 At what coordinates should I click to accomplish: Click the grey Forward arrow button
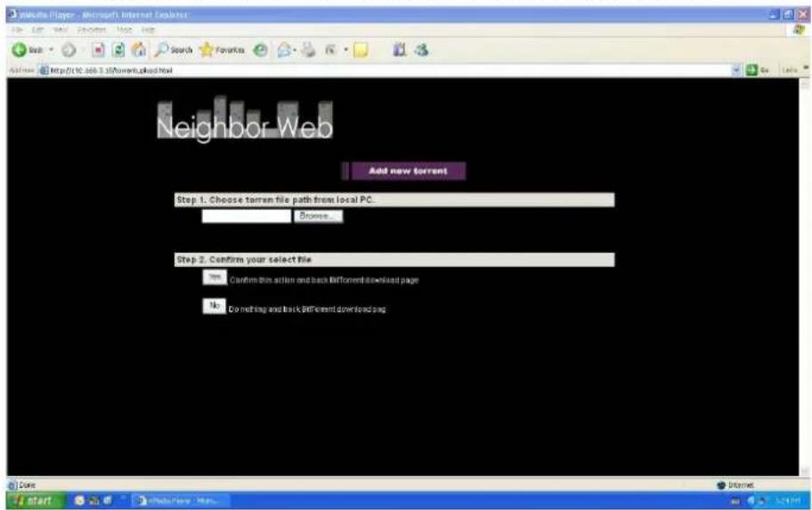pyautogui.click(x=69, y=50)
